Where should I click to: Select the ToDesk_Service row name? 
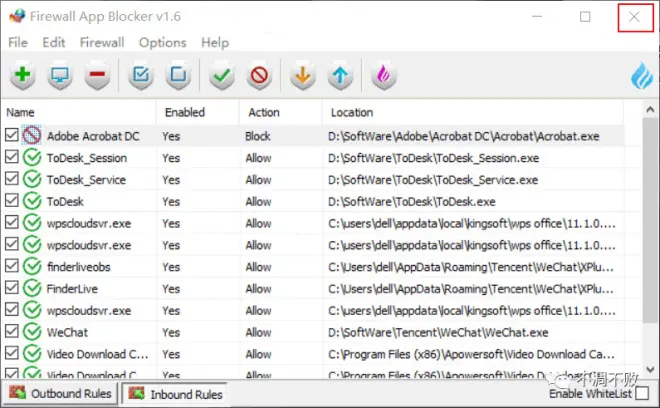pos(86,180)
